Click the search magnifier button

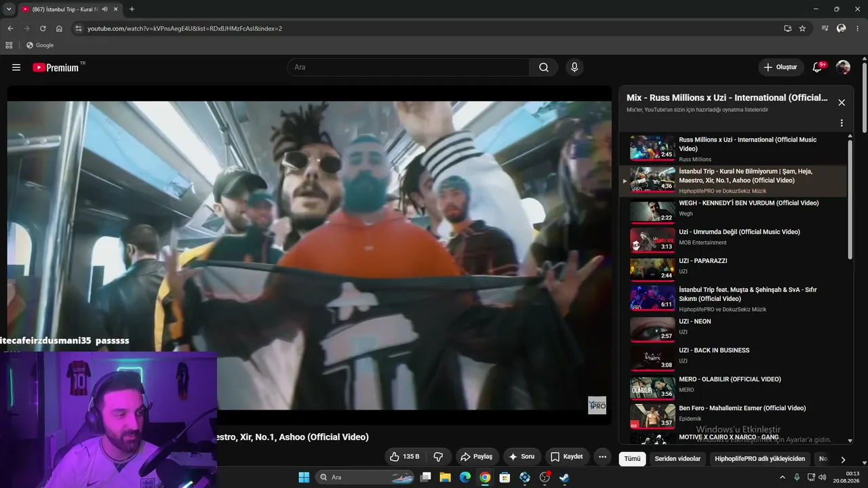click(544, 67)
